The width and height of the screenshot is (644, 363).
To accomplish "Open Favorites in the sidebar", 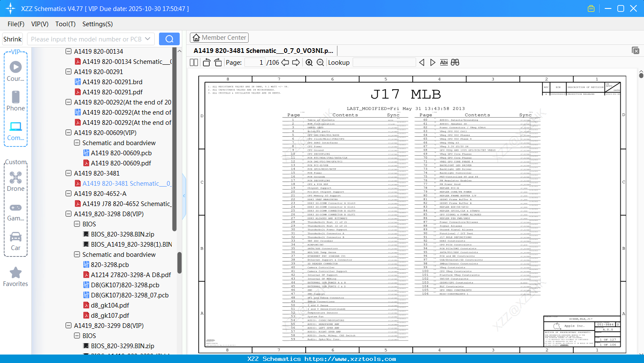I will tap(16, 277).
